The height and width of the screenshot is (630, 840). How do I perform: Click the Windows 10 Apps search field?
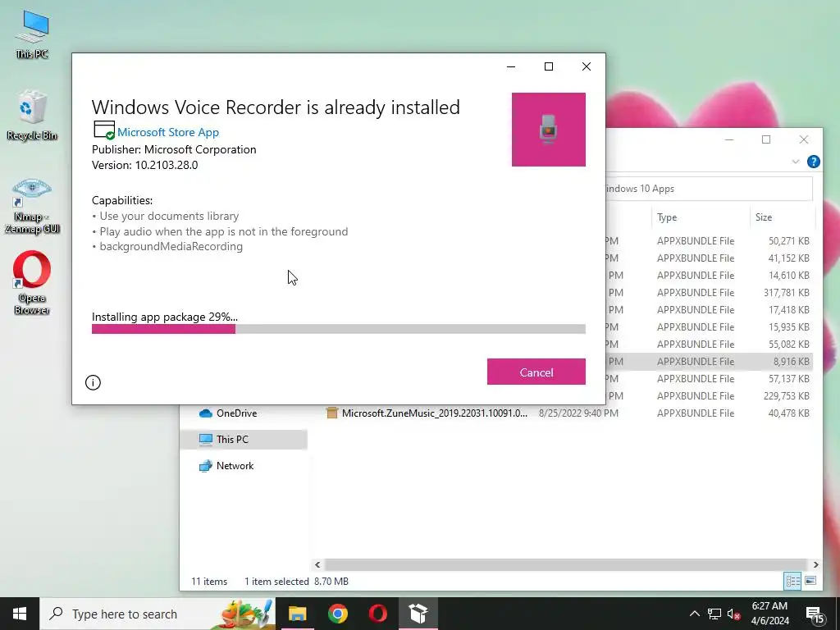(709, 189)
